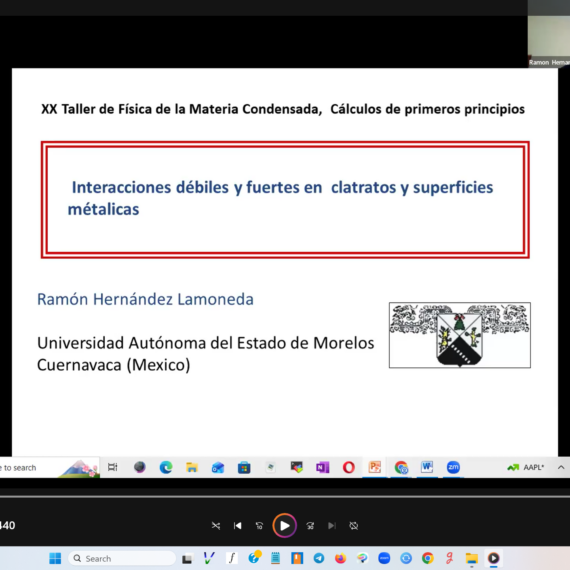Click the 'to search' box in the recorded taskbar

(x=49, y=467)
